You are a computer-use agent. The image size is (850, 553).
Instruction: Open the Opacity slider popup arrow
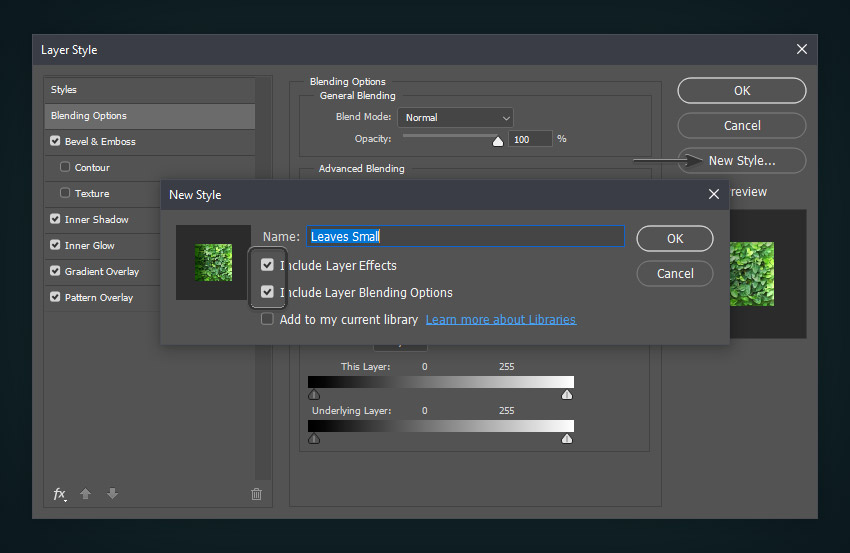point(498,142)
